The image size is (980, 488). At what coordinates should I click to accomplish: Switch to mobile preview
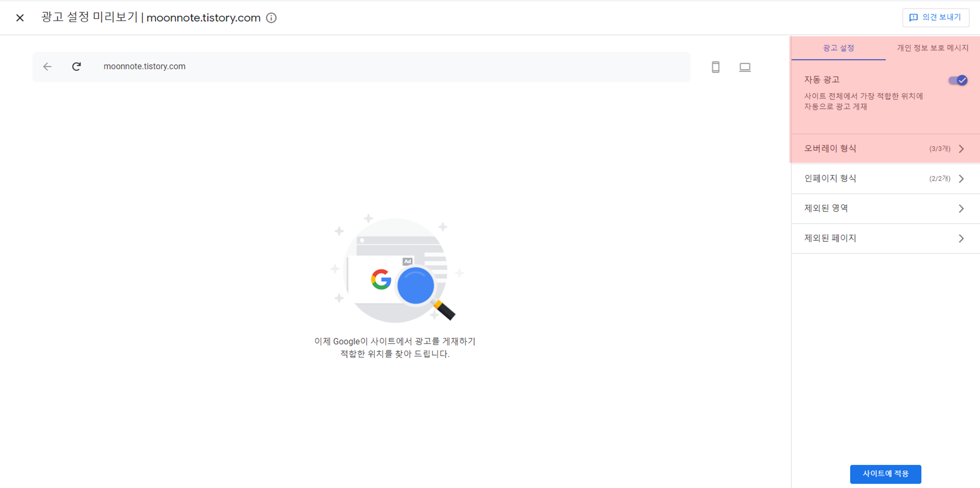coord(715,67)
